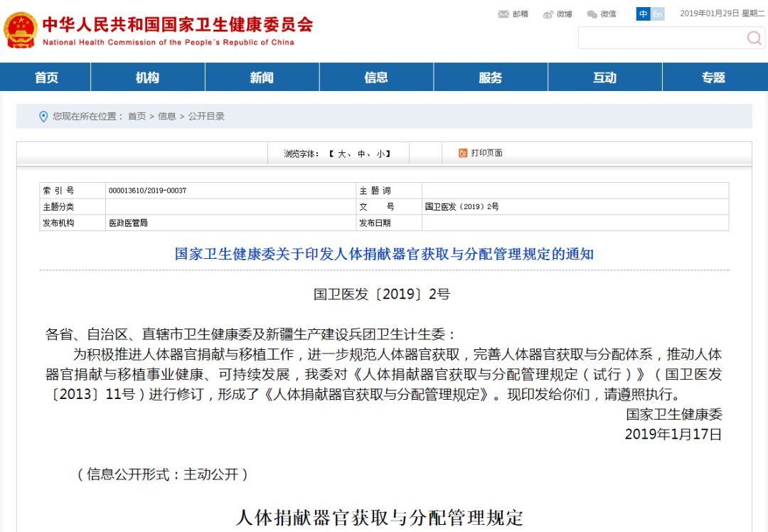Select index number 000013610/2019-00037
Image resolution: width=768 pixels, height=532 pixels.
[147, 191]
